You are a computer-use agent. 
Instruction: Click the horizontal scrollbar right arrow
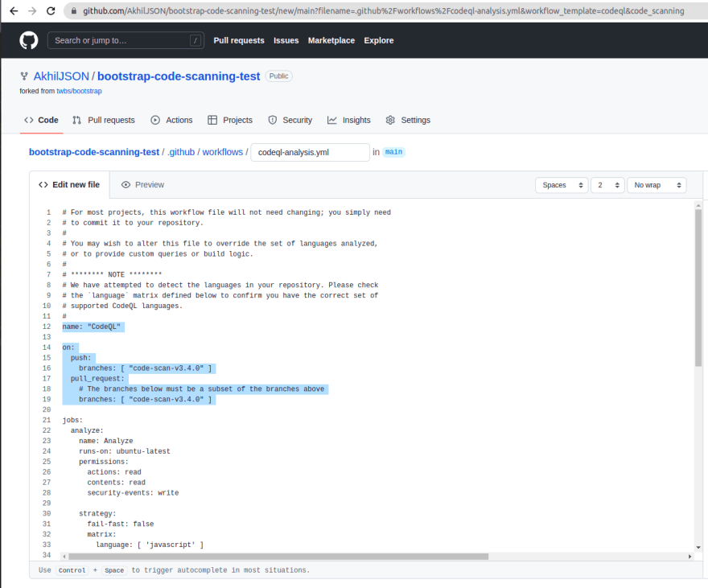pos(689,557)
